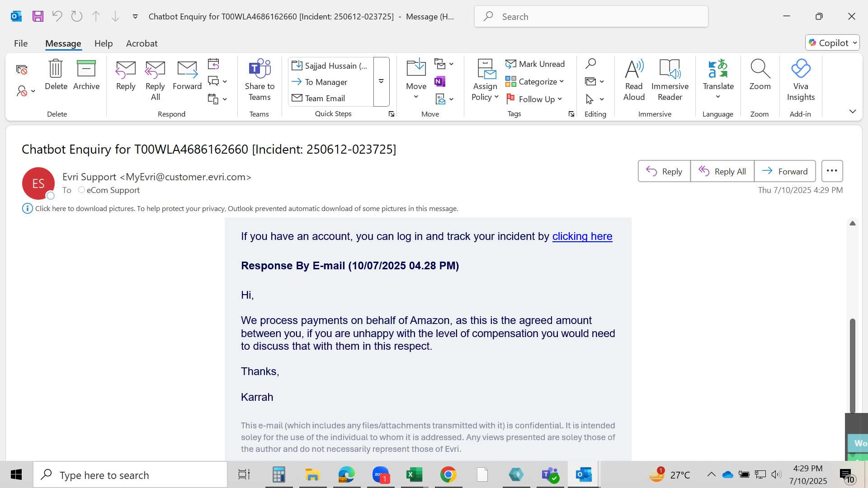Click the Find magnifier in Editing
This screenshot has width=868, height=488.
point(590,64)
